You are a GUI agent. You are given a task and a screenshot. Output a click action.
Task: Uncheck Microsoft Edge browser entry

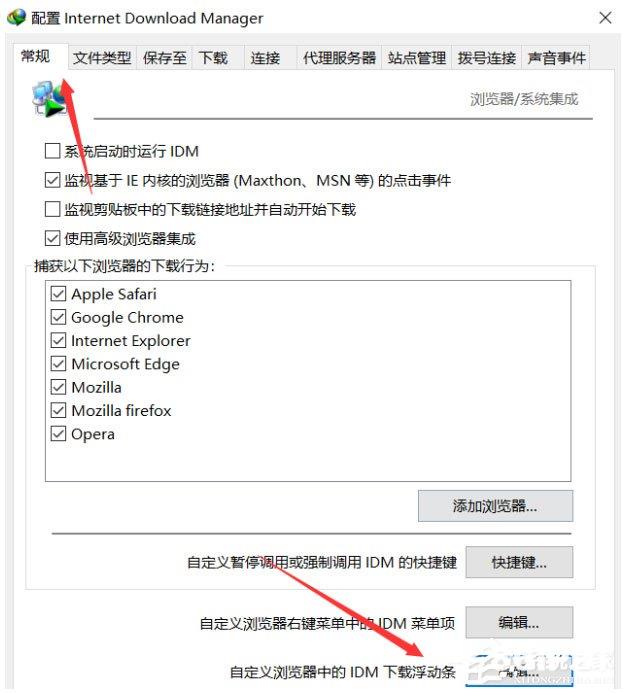coord(58,364)
